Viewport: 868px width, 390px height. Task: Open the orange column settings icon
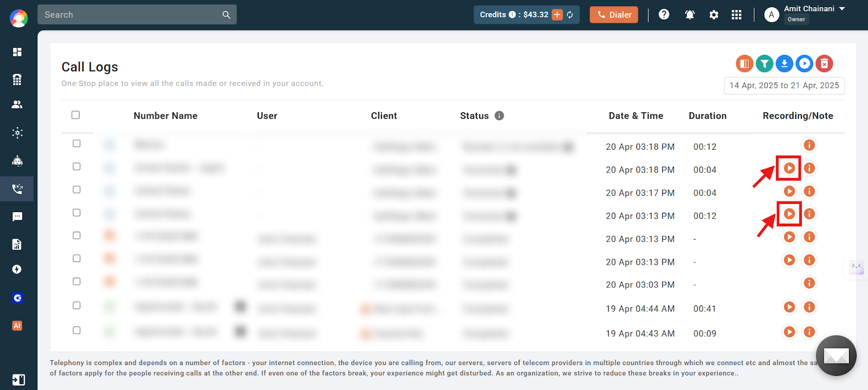744,63
